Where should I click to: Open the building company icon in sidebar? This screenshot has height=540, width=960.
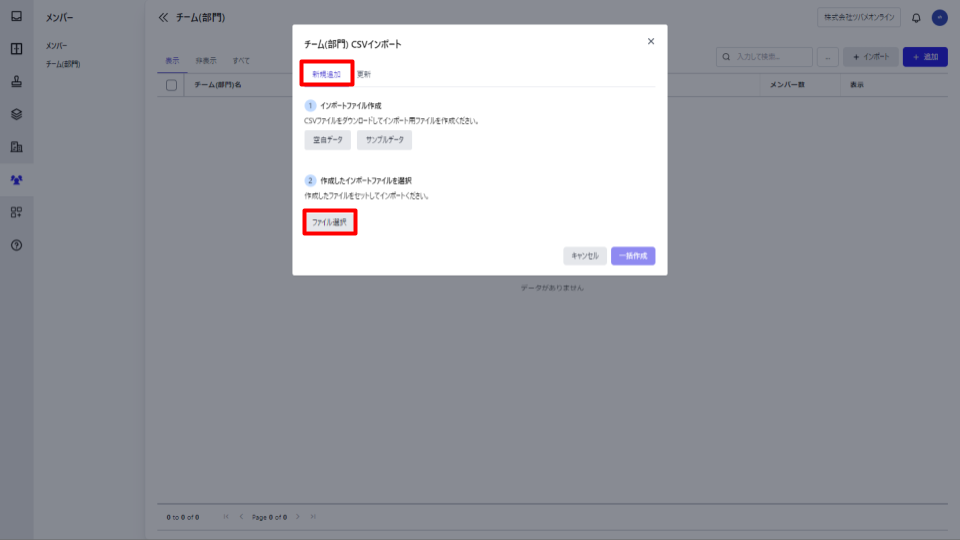[x=17, y=147]
